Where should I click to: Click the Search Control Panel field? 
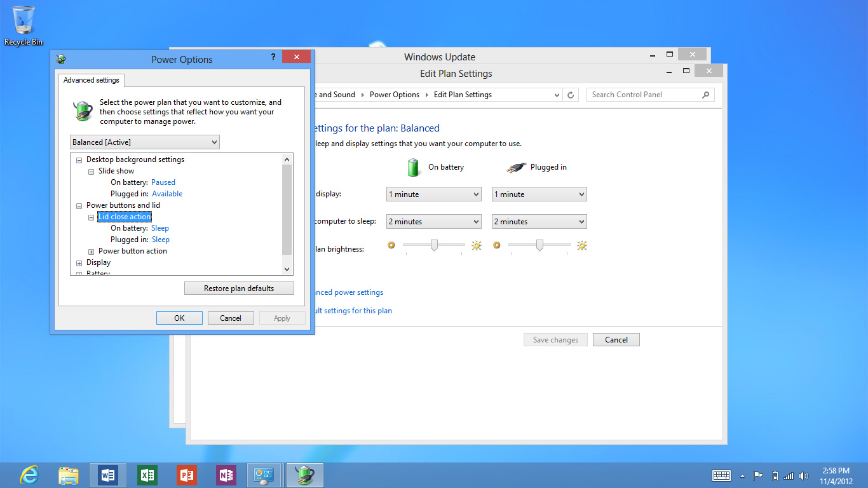point(645,95)
